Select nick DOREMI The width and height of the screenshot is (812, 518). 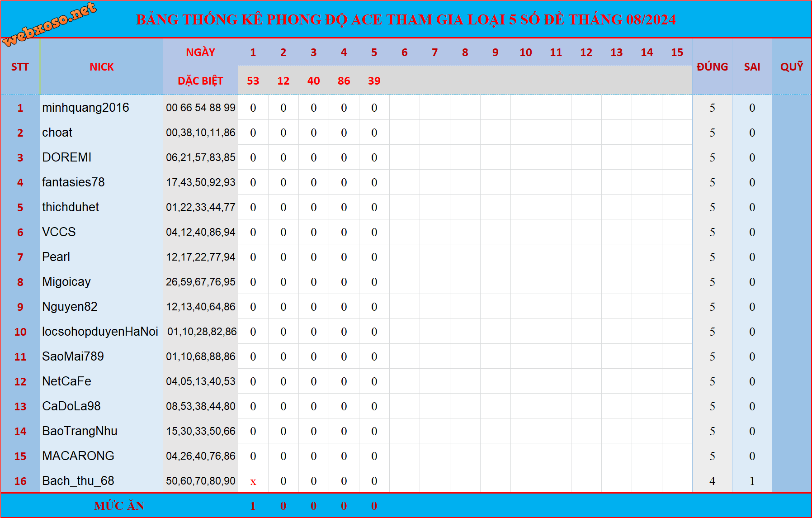tap(66, 157)
